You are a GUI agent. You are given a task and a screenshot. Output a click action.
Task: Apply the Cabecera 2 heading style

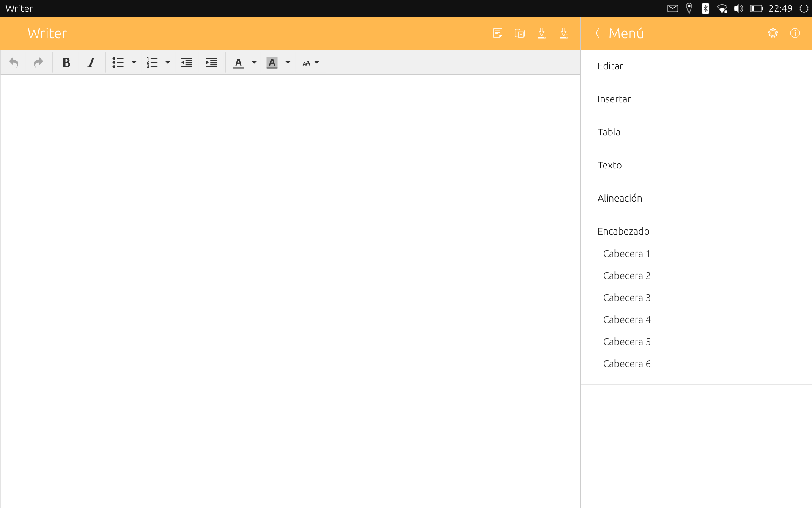tap(626, 276)
